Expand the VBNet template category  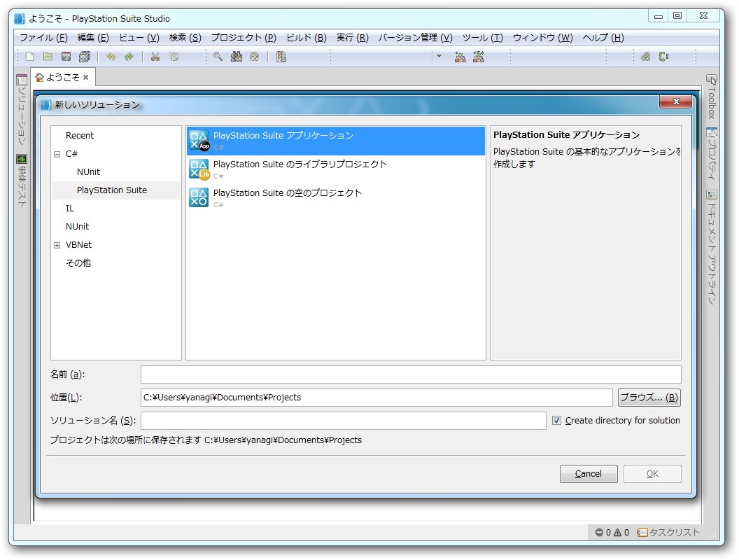(57, 244)
